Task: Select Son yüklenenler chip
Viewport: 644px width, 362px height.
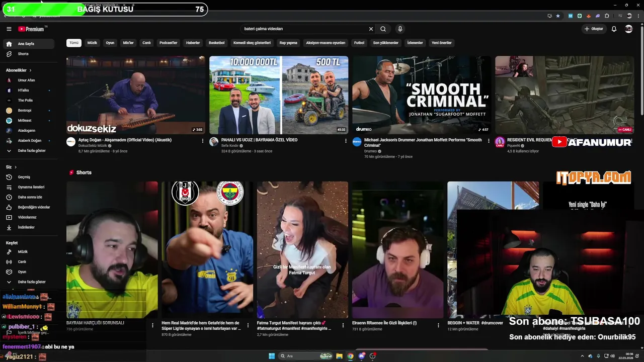Action: point(386,43)
